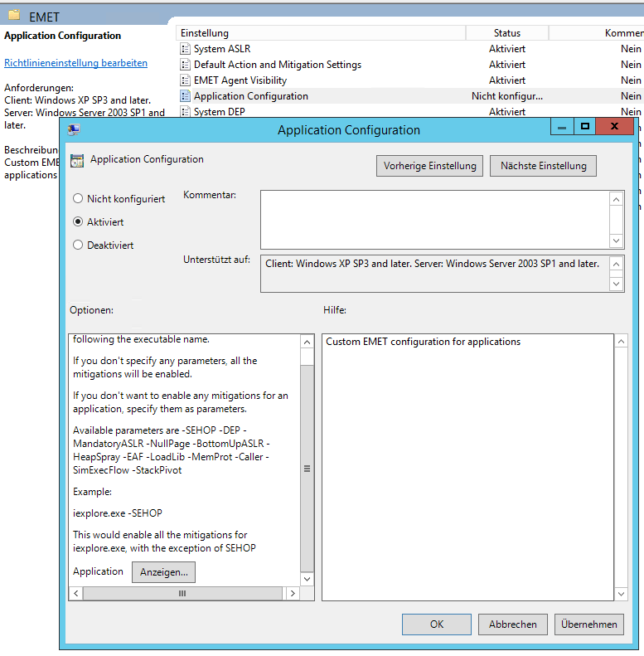Viewport: 644px width, 656px height.
Task: Click the Nächste Einstellung button
Action: [x=543, y=166]
